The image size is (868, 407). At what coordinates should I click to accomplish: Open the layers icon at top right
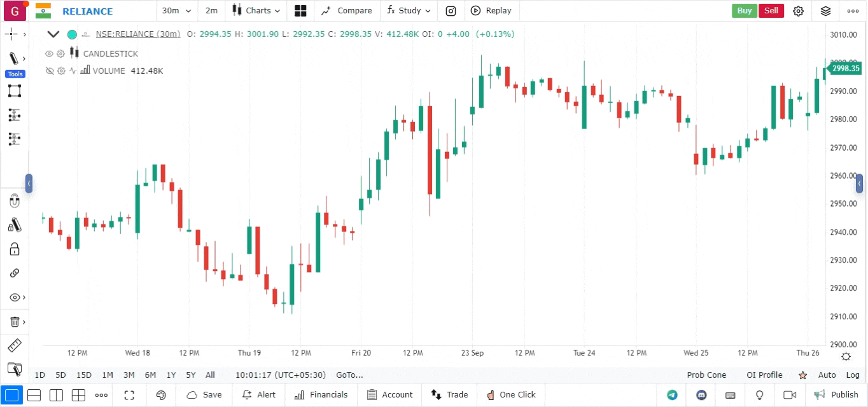pyautogui.click(x=825, y=11)
